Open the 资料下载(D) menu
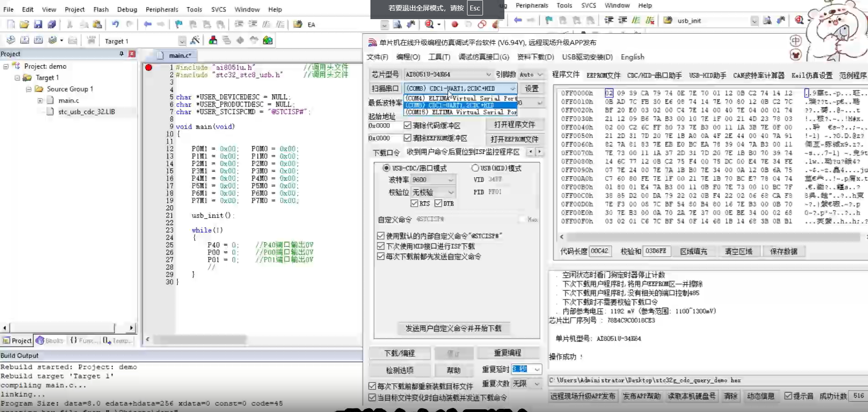 [x=535, y=57]
